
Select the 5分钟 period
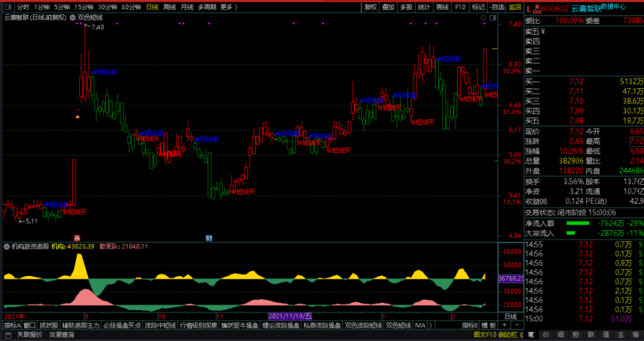pos(62,7)
